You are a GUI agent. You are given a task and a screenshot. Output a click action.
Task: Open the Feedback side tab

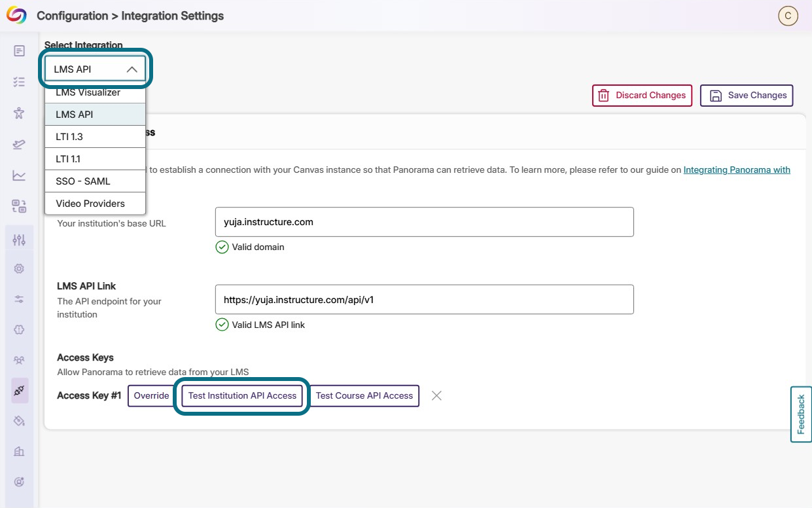click(x=801, y=414)
